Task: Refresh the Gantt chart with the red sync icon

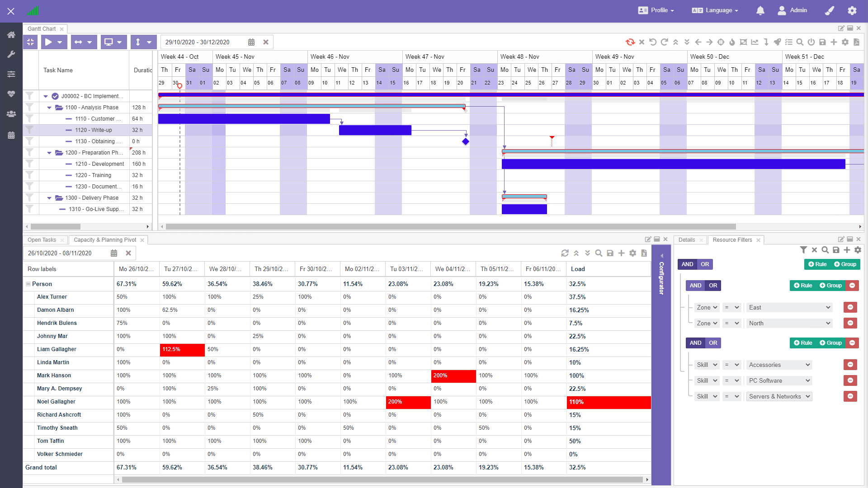Action: [630, 42]
